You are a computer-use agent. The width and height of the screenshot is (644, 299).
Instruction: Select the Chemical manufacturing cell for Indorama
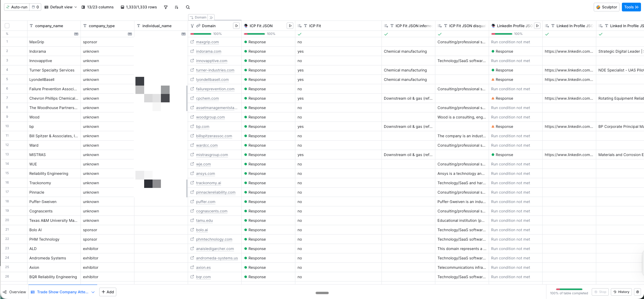[408, 51]
